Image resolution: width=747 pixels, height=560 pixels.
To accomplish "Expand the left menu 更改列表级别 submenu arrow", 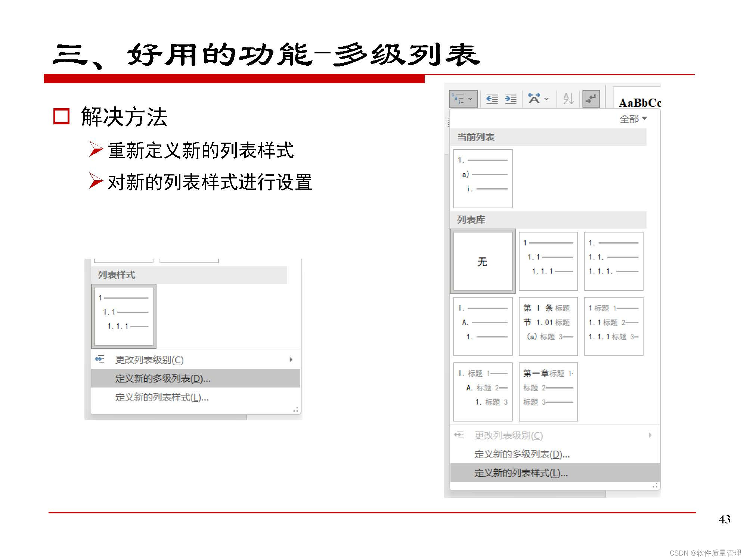I will click(291, 360).
